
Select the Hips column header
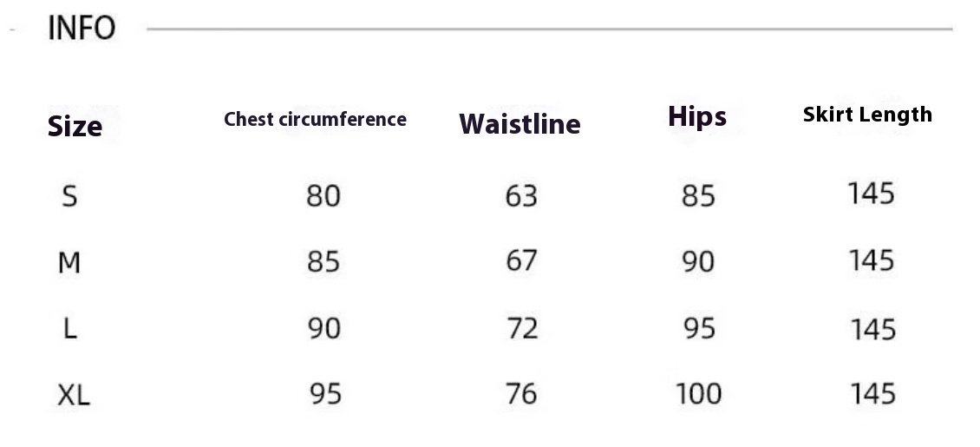tap(697, 117)
